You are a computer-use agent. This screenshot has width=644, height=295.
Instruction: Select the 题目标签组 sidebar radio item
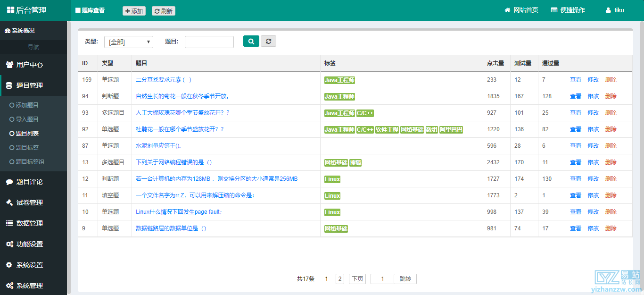point(12,162)
